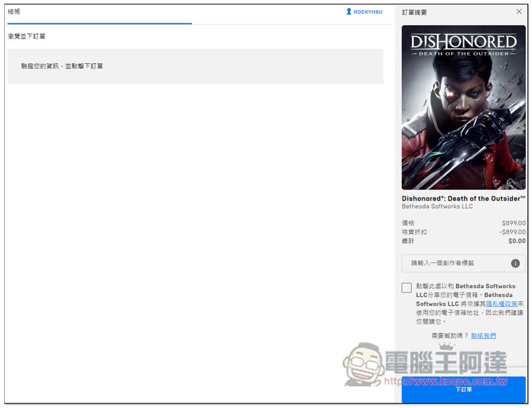The image size is (532, 408).
Task: Check the share email with Bethesda checkbox
Action: pyautogui.click(x=406, y=288)
